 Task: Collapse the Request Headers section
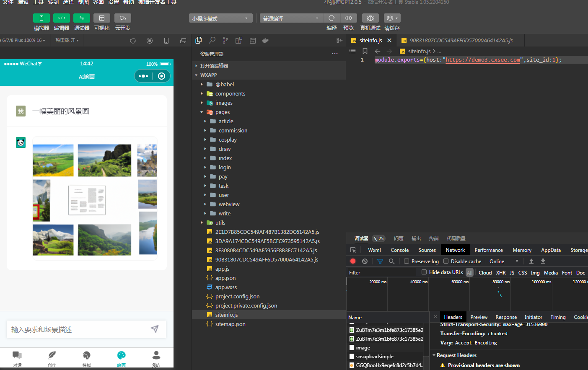[434, 355]
